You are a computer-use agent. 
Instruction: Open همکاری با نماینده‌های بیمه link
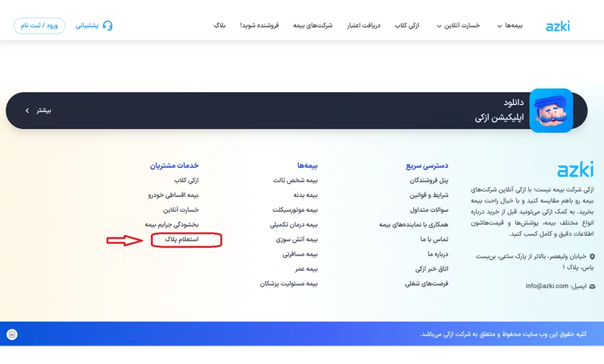pos(414,224)
